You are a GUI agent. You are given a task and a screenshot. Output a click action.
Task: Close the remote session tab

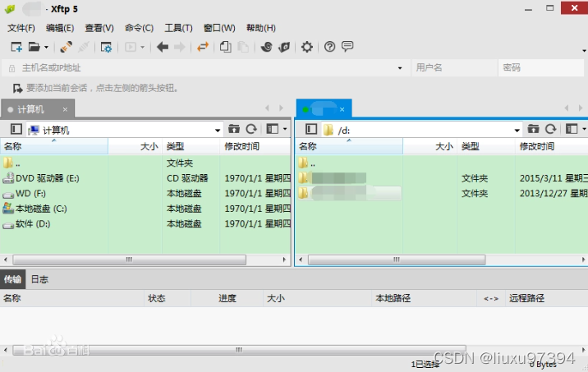click(342, 109)
